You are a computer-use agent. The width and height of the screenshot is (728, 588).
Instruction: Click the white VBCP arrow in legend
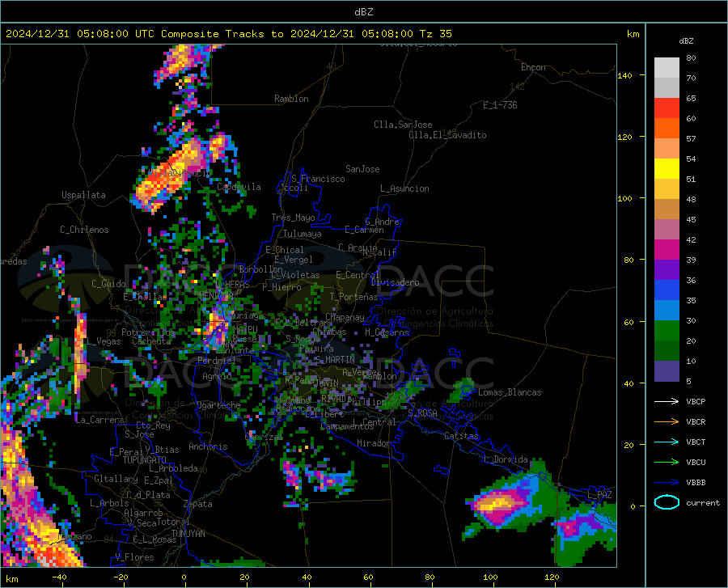click(667, 401)
